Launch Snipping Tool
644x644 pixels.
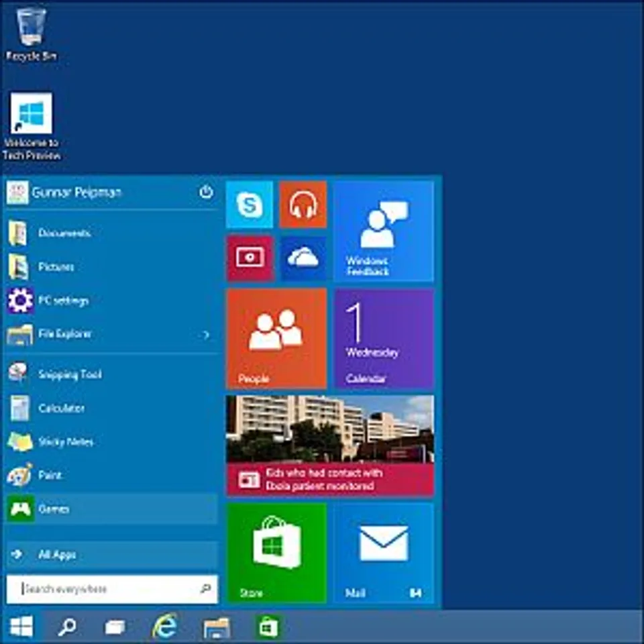click(111, 374)
